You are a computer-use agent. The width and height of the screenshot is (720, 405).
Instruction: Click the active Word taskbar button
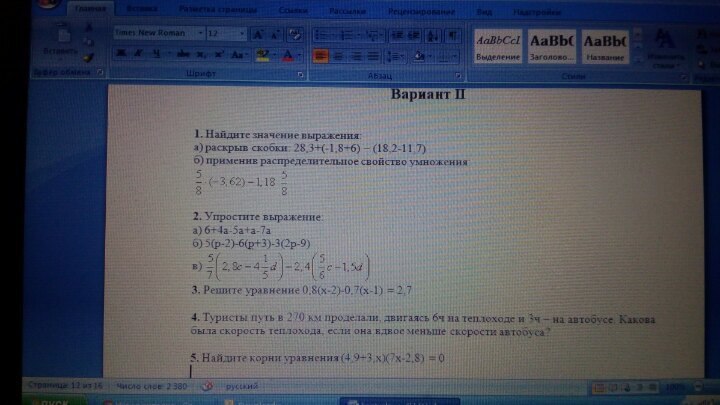coord(399,402)
